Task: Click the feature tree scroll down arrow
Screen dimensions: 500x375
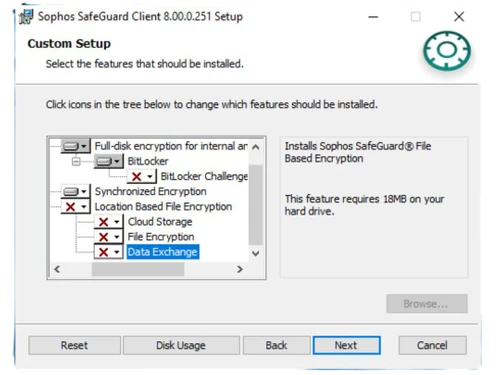Action: pos(256,253)
